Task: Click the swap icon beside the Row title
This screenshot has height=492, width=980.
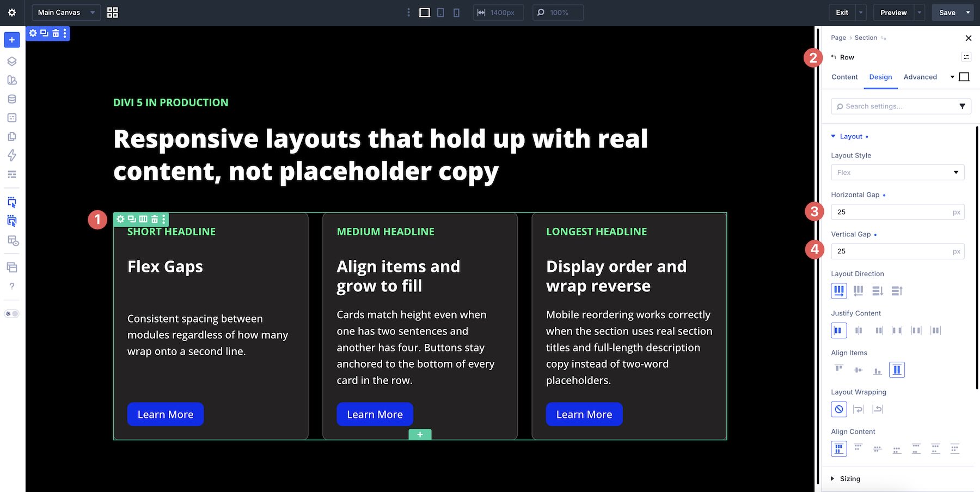Action: tap(966, 57)
